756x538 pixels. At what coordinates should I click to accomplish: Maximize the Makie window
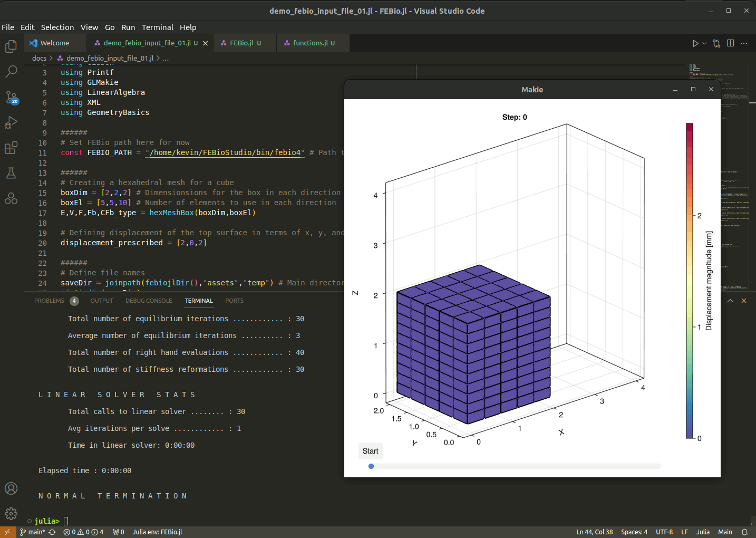tap(693, 90)
